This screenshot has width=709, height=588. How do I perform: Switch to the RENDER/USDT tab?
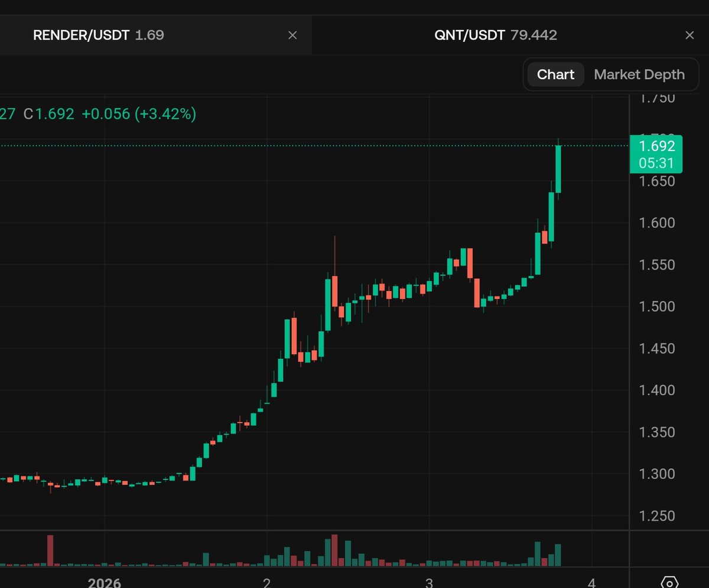coord(156,35)
